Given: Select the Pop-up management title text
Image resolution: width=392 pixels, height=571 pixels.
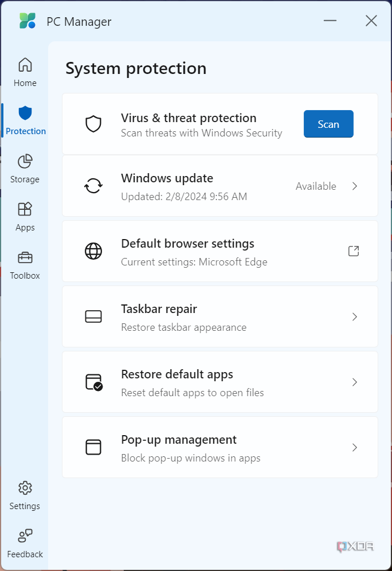Looking at the screenshot, I should (x=179, y=440).
